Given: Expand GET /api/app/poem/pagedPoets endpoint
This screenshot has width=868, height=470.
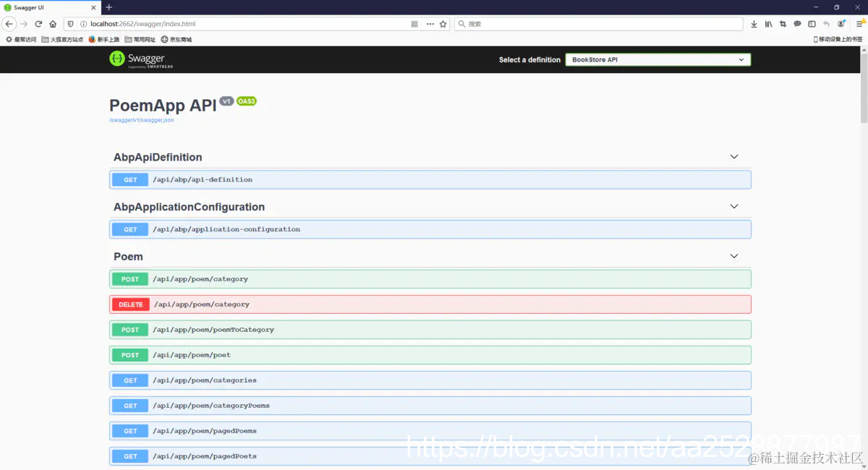Looking at the screenshot, I should pos(430,456).
